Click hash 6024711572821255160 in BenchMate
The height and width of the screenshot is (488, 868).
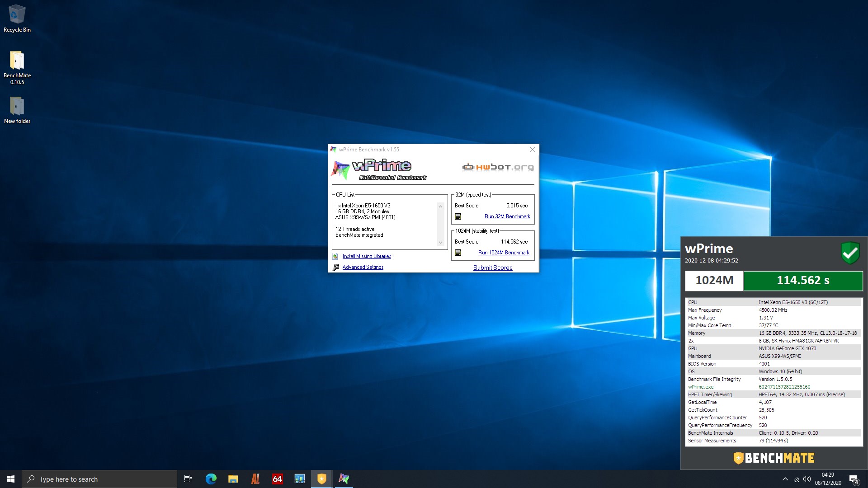point(784,387)
